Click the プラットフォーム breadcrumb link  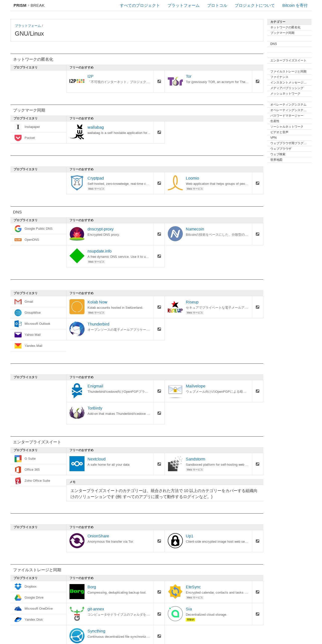point(28,26)
